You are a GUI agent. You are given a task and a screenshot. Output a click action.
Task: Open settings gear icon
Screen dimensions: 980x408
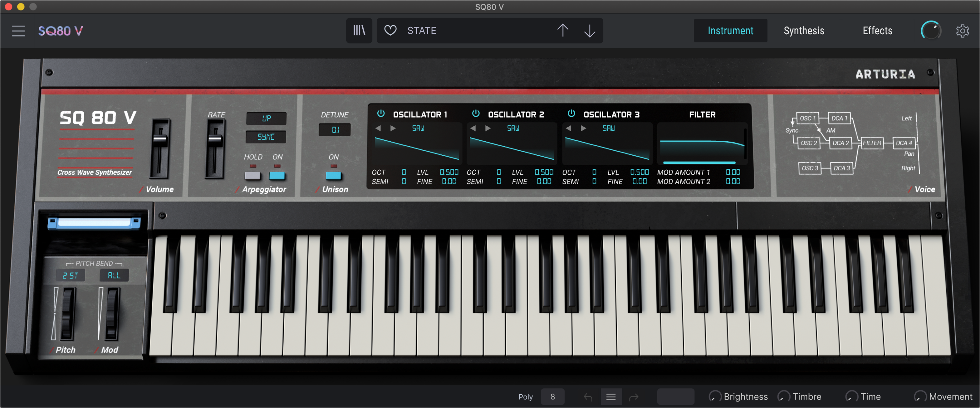click(x=962, y=31)
